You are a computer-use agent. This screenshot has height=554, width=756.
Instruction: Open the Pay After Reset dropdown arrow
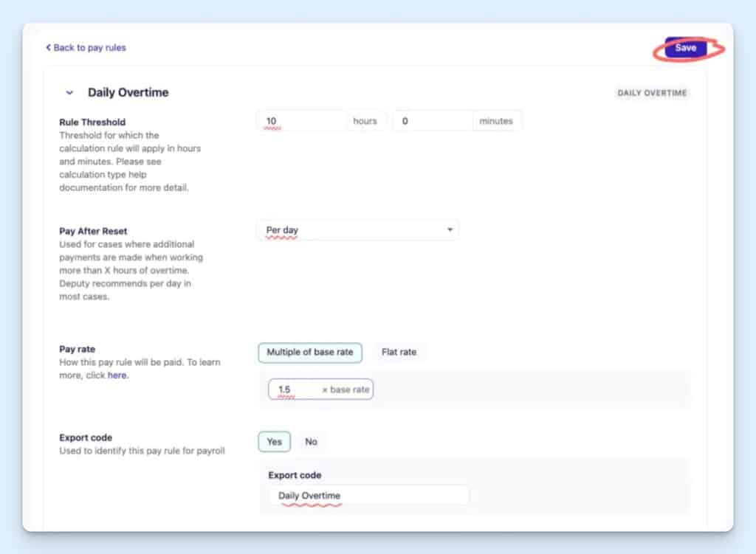pos(450,229)
